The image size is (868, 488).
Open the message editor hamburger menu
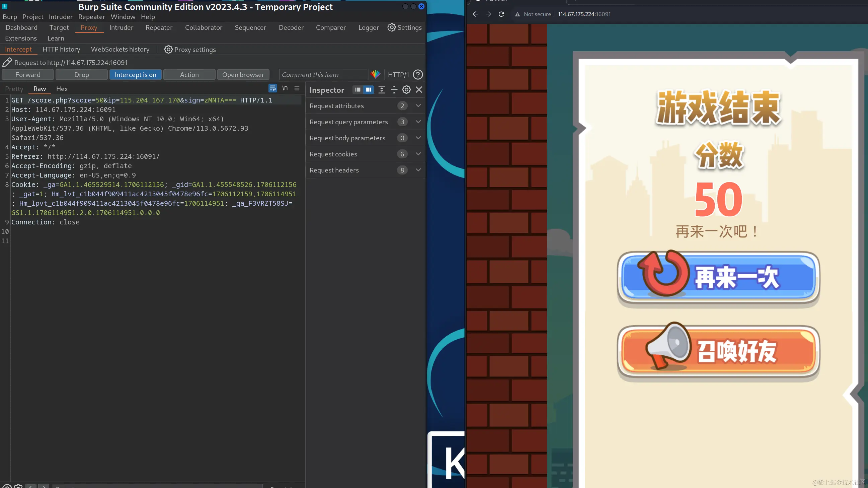click(x=297, y=88)
